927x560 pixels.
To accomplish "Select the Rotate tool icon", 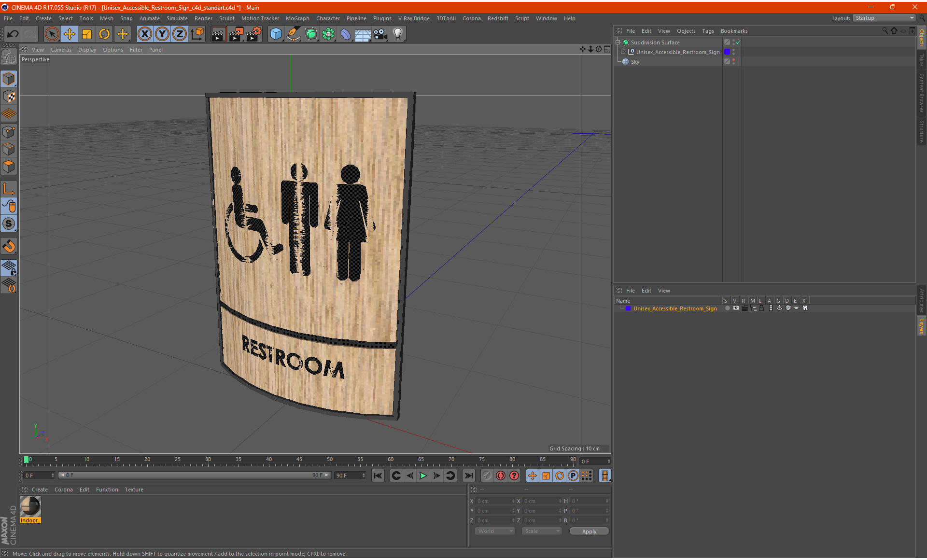I will [104, 34].
